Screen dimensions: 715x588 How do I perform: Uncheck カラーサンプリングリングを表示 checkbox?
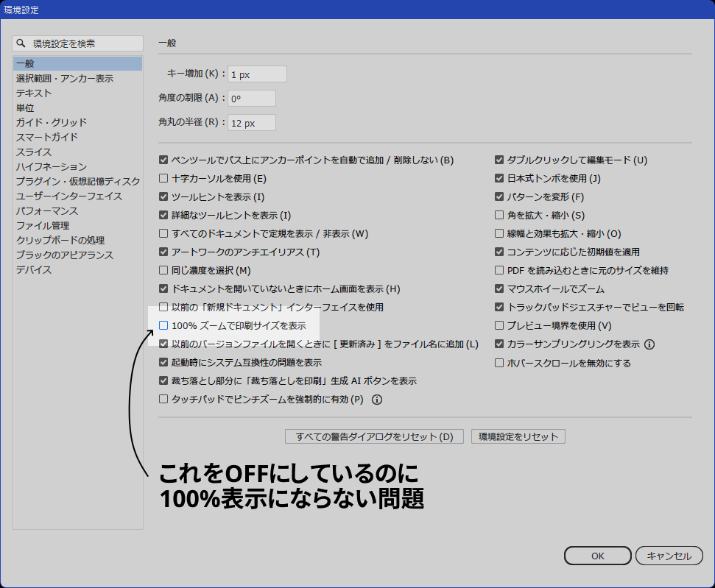[x=499, y=344]
